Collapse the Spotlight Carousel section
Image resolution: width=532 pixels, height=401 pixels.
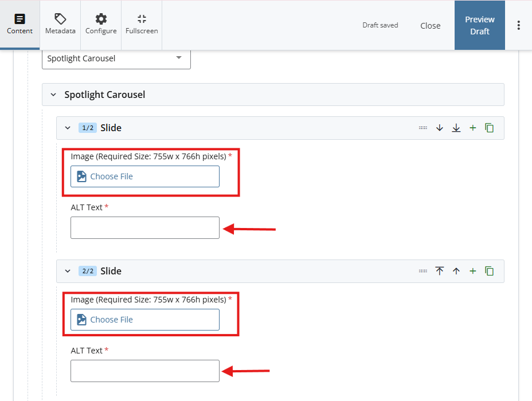coord(53,95)
